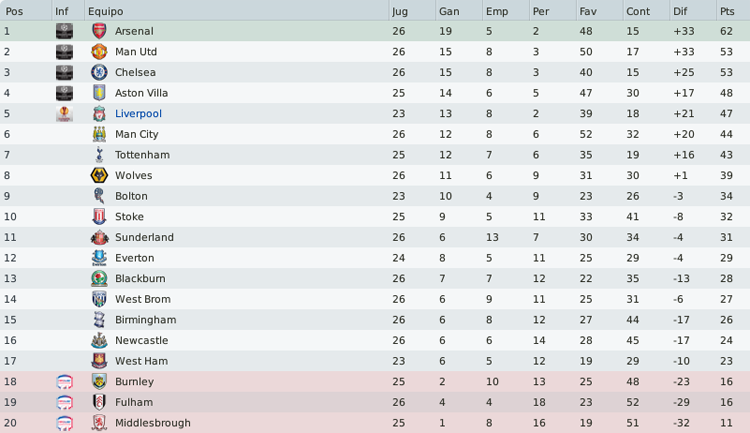Viewport: 750px width, 433px height.
Task: Click Burnley's relegation info icon
Action: pos(64,381)
